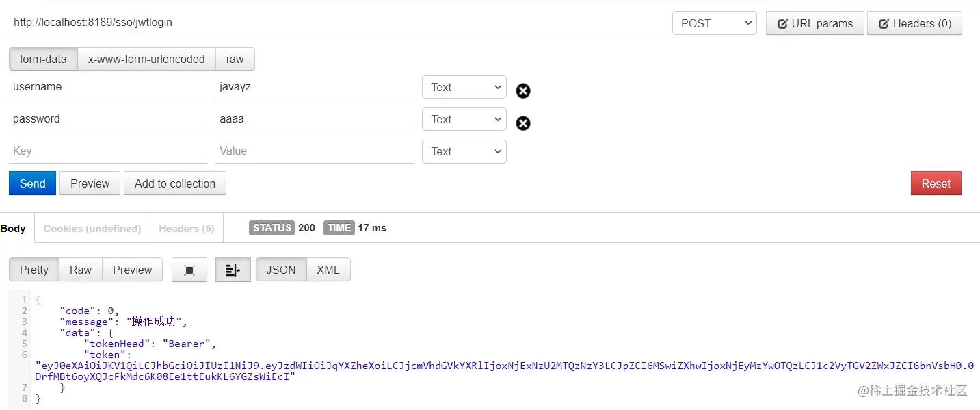Open the username row Text type dropdown
Image resolution: width=980 pixels, height=410 pixels.
click(x=464, y=87)
